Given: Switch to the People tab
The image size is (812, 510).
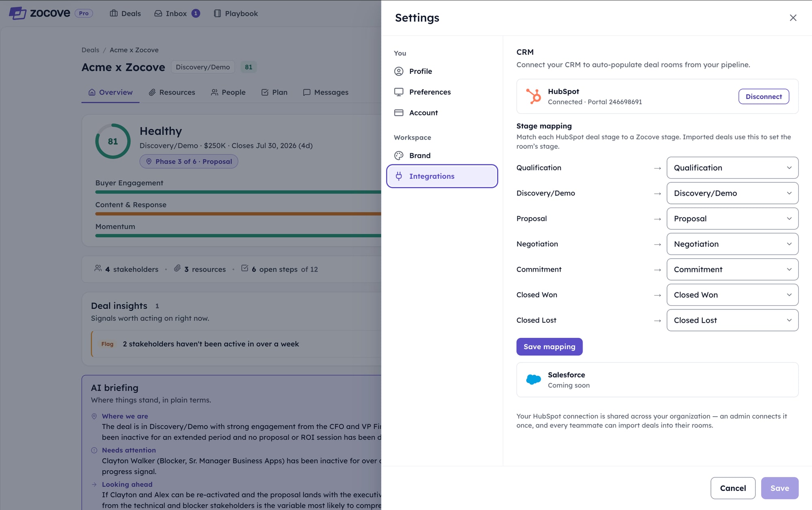Looking at the screenshot, I should coord(228,92).
